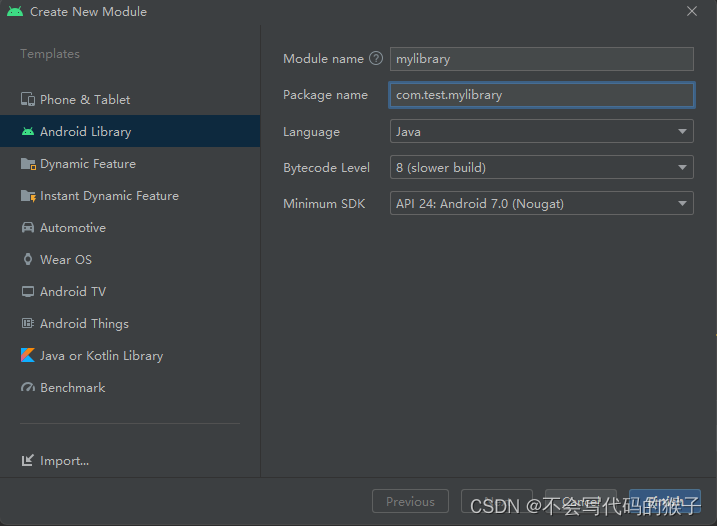Open the Language dropdown showing Java
The image size is (717, 526).
pyautogui.click(x=541, y=131)
